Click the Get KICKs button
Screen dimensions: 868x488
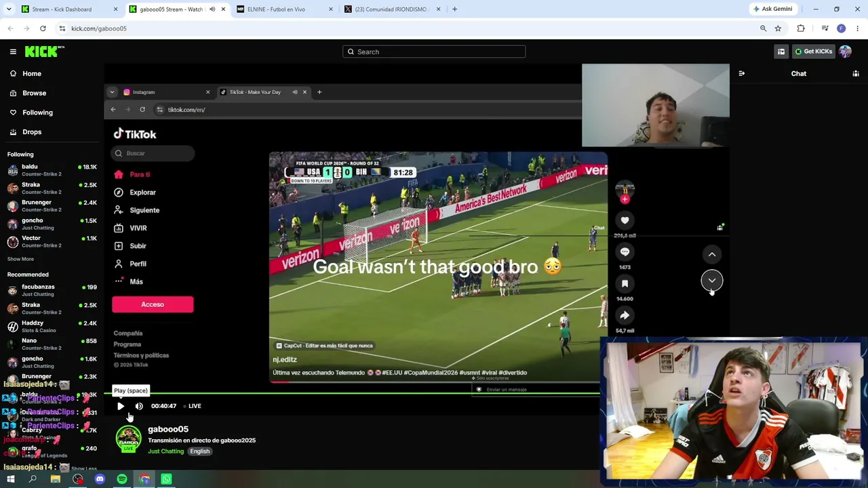coord(814,52)
